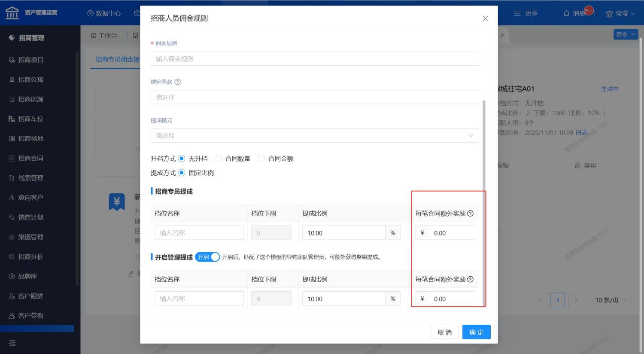Click sidebar collapse icon at bottom left
This screenshot has width=644, height=354.
click(x=12, y=343)
